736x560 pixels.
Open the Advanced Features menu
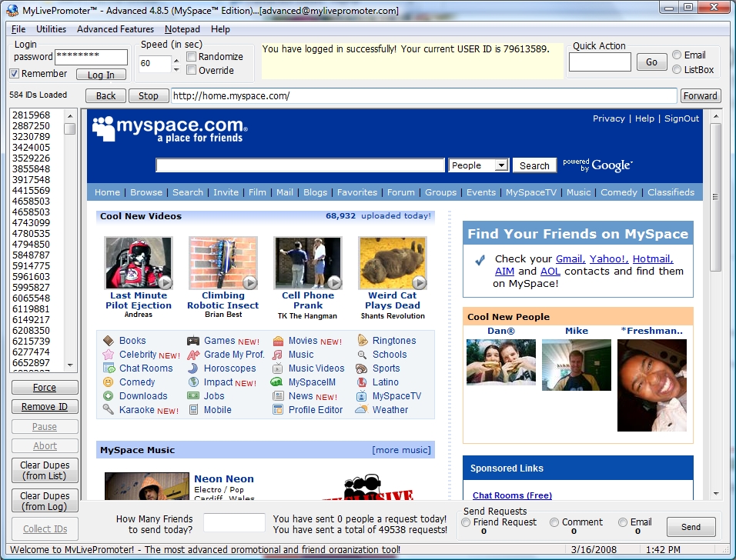point(115,29)
